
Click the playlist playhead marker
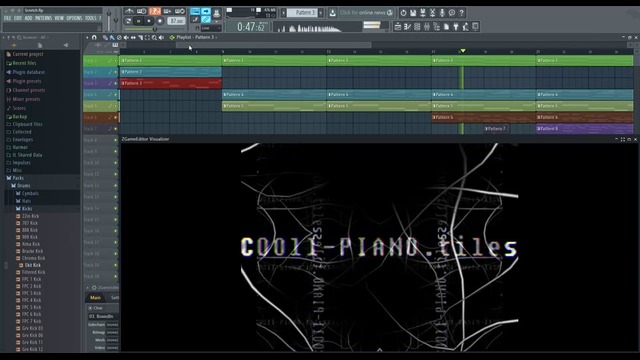[463, 51]
